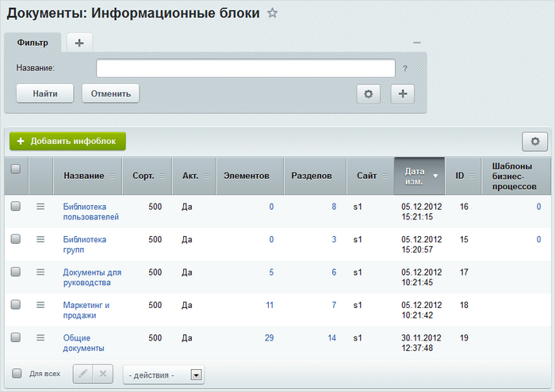Focus the Название filter input field
The height and width of the screenshot is (392, 555).
click(x=246, y=68)
